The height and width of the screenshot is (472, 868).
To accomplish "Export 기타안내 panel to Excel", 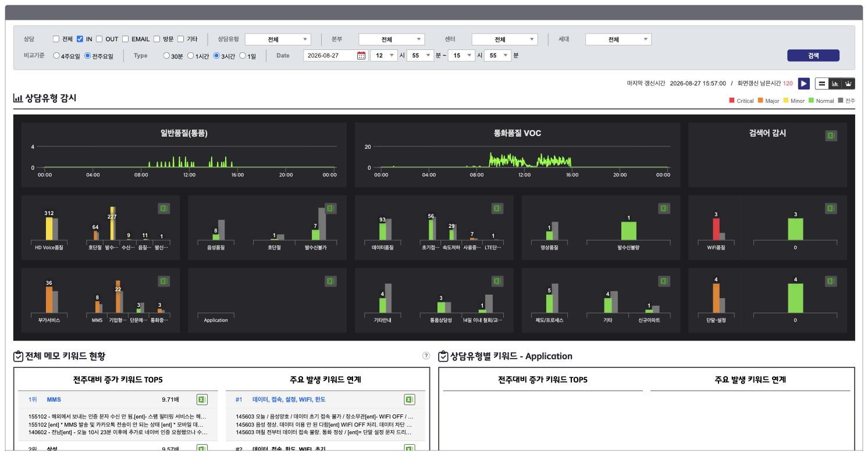I will click(497, 281).
